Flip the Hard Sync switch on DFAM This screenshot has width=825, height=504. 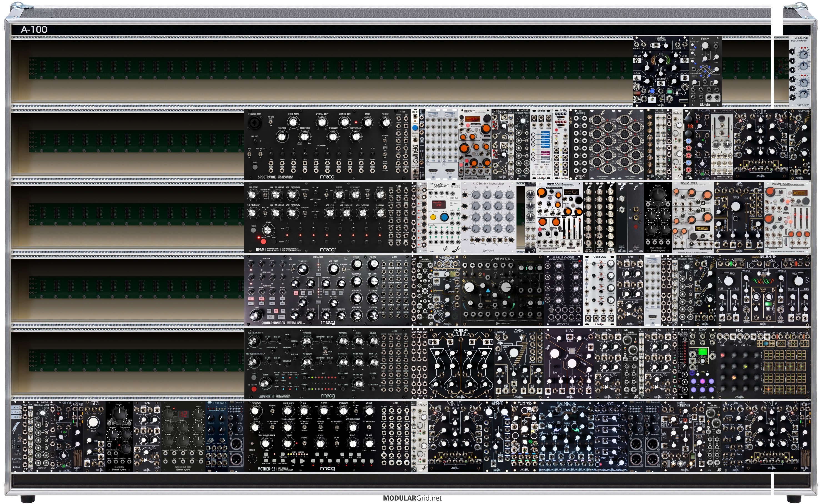(265, 213)
